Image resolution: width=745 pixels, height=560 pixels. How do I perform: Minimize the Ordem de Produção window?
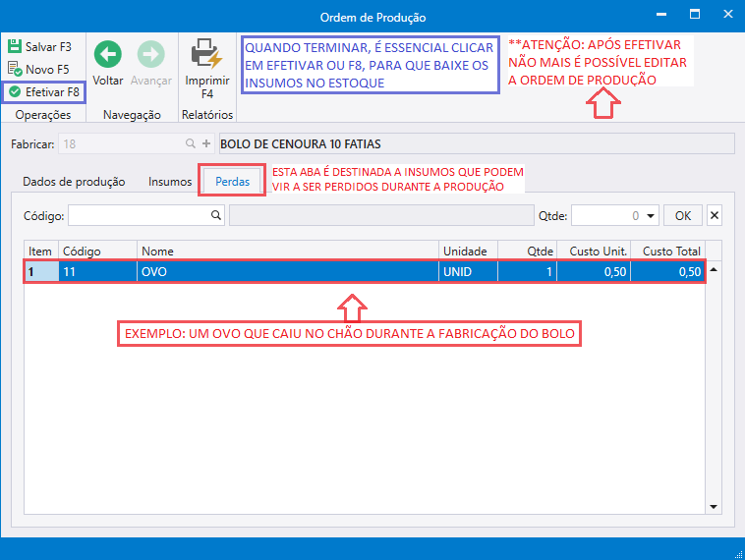point(660,15)
